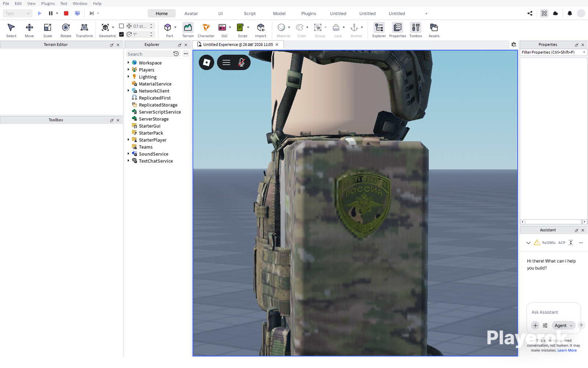Insert a new Part
588x368 pixels.
click(x=168, y=28)
